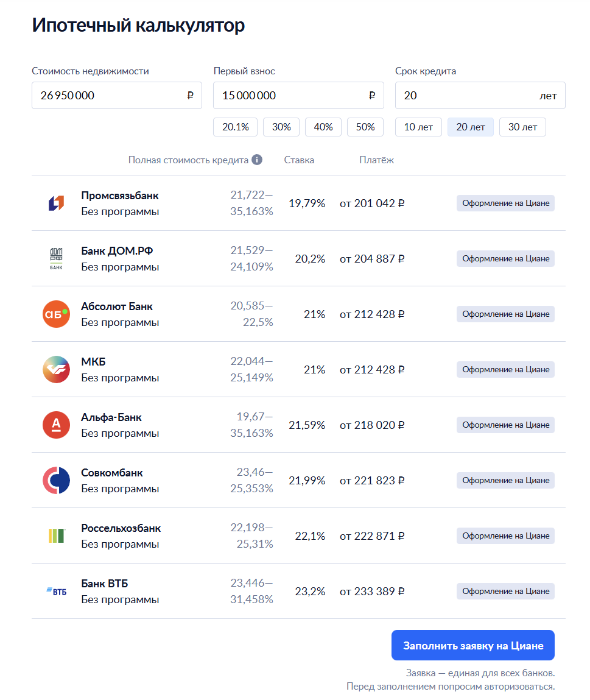This screenshot has width=590, height=700.
Task: Edit the Первый взнос amount field
Action: point(291,96)
